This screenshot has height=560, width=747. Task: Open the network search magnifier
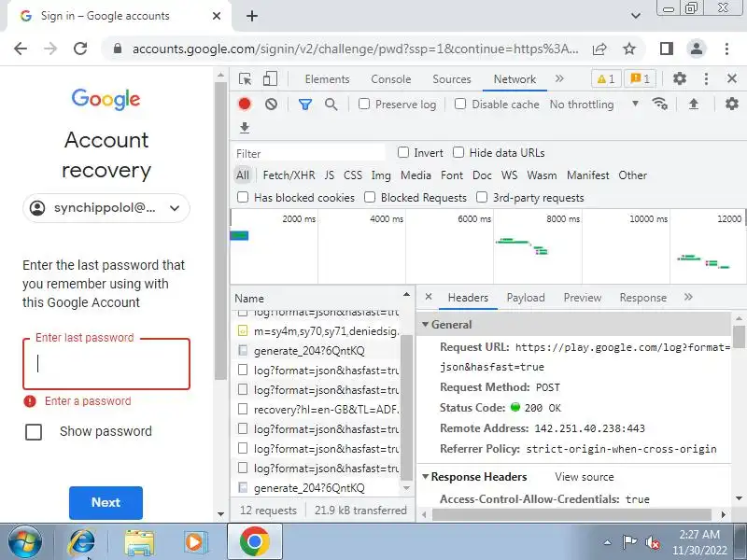click(331, 105)
